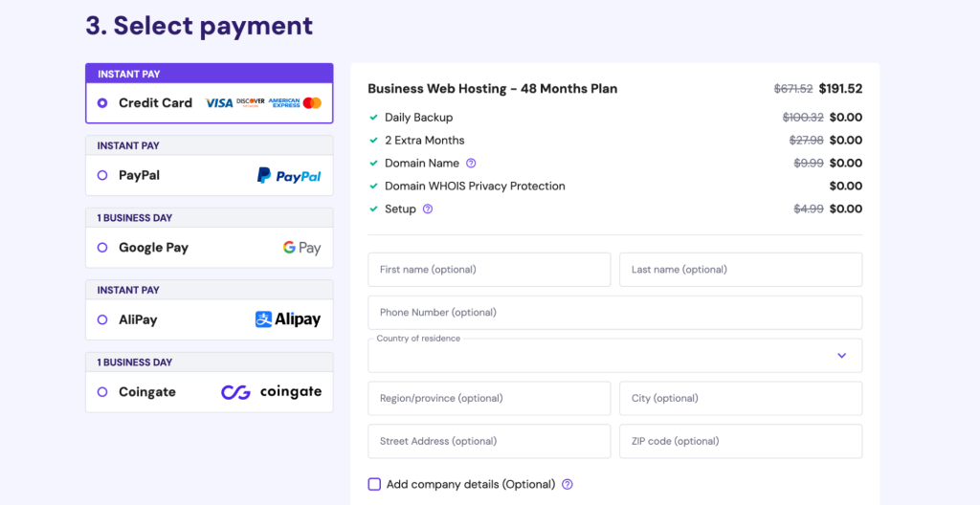The image size is (980, 505).
Task: Focus the Phone Number field
Action: pyautogui.click(x=615, y=313)
